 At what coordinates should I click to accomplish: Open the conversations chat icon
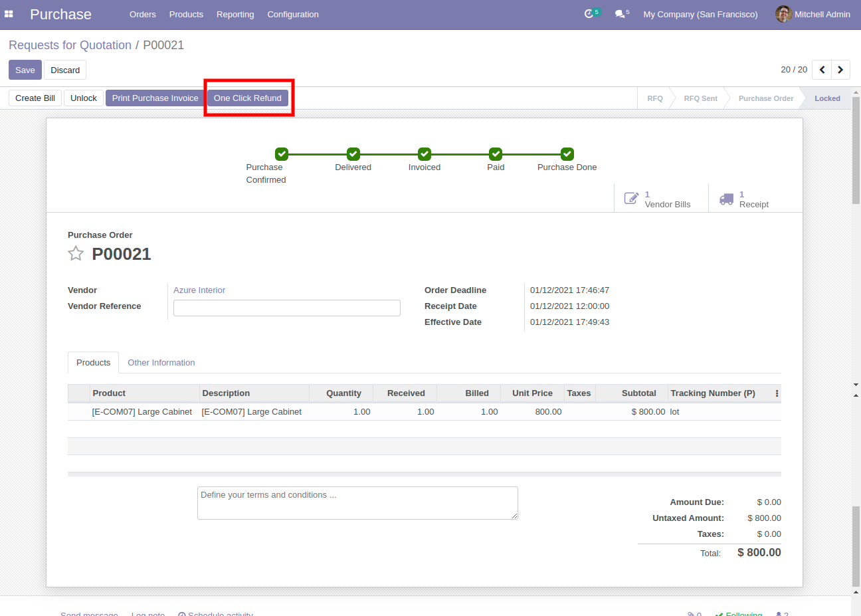pos(619,14)
